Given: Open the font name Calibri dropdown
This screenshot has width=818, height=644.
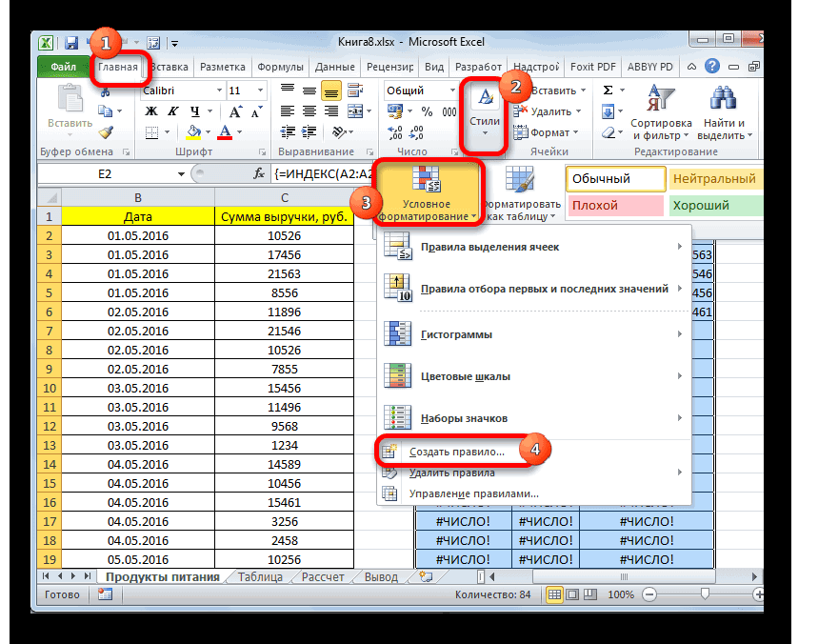Looking at the screenshot, I should (x=219, y=91).
